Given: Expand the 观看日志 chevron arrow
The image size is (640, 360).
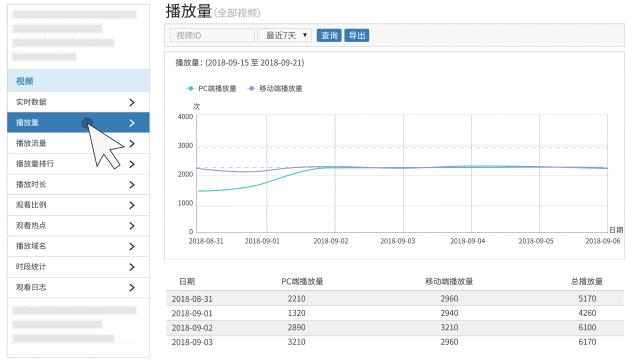Looking at the screenshot, I should click(131, 287).
